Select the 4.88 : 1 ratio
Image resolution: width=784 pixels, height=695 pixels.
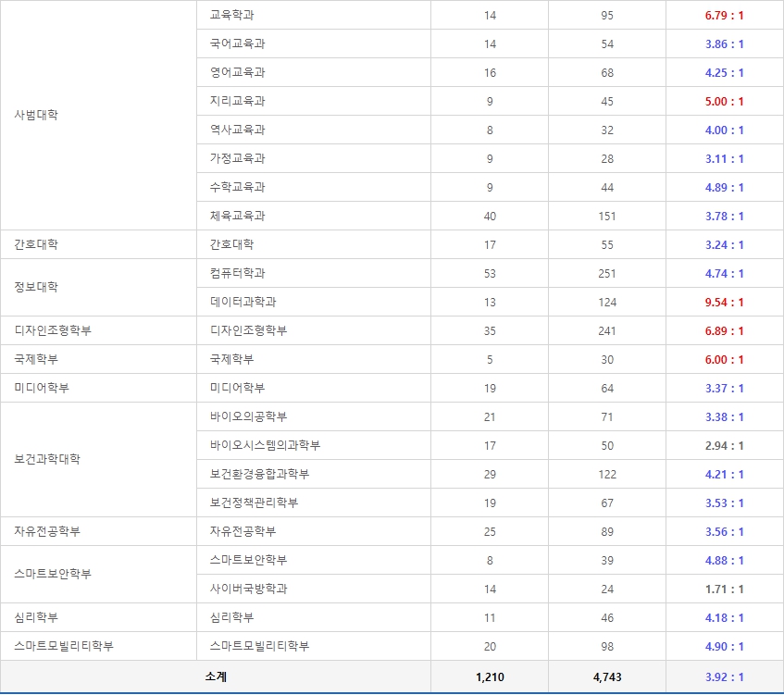724,561
